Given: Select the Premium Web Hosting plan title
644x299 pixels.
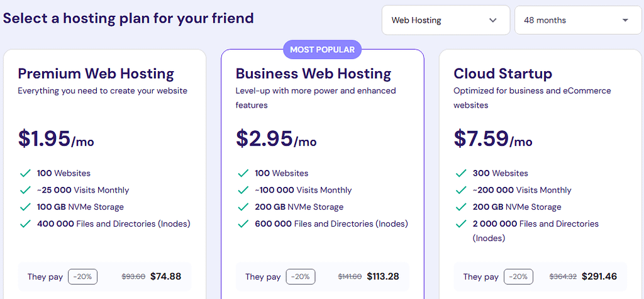Looking at the screenshot, I should [x=96, y=74].
